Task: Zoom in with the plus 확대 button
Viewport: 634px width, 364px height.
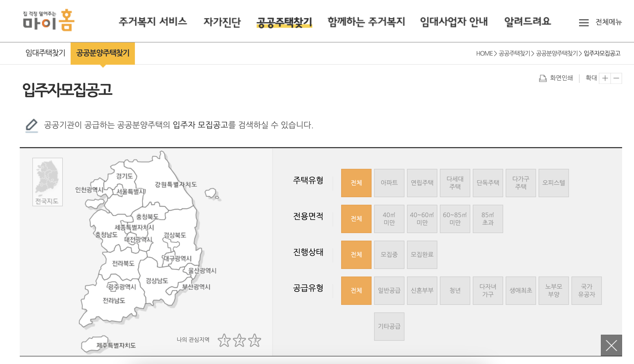Action: [x=605, y=78]
